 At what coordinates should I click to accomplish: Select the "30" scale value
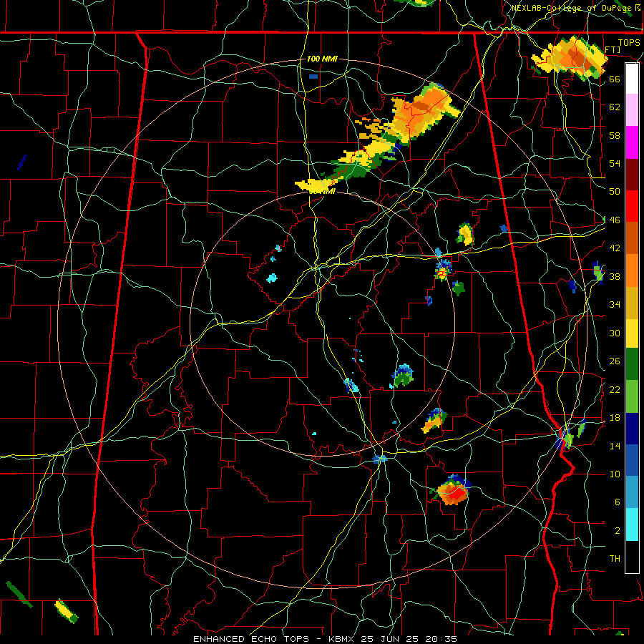click(615, 333)
